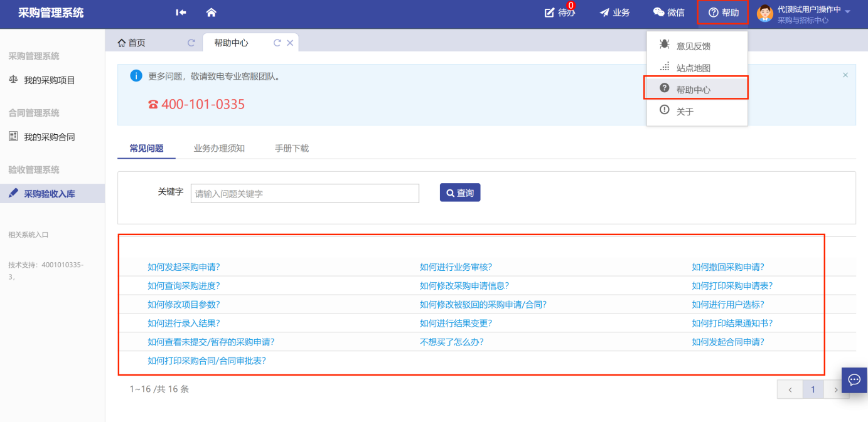Dismiss the blue customer service notice
This screenshot has height=422, width=868.
[x=845, y=75]
